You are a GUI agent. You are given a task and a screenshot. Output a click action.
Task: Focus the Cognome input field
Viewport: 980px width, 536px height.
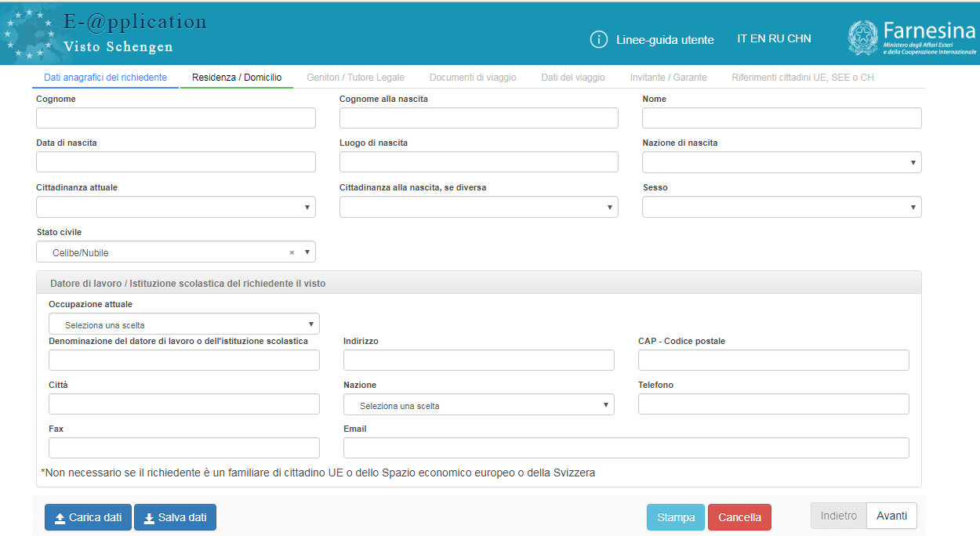point(176,118)
